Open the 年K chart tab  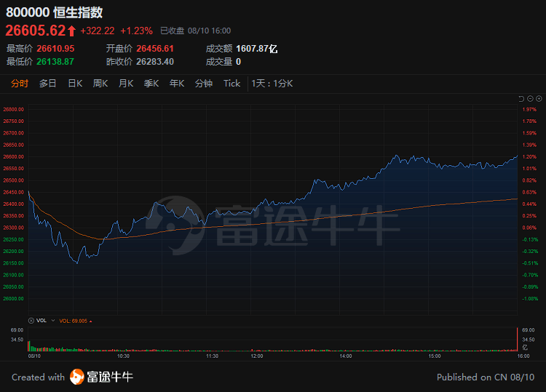click(177, 84)
